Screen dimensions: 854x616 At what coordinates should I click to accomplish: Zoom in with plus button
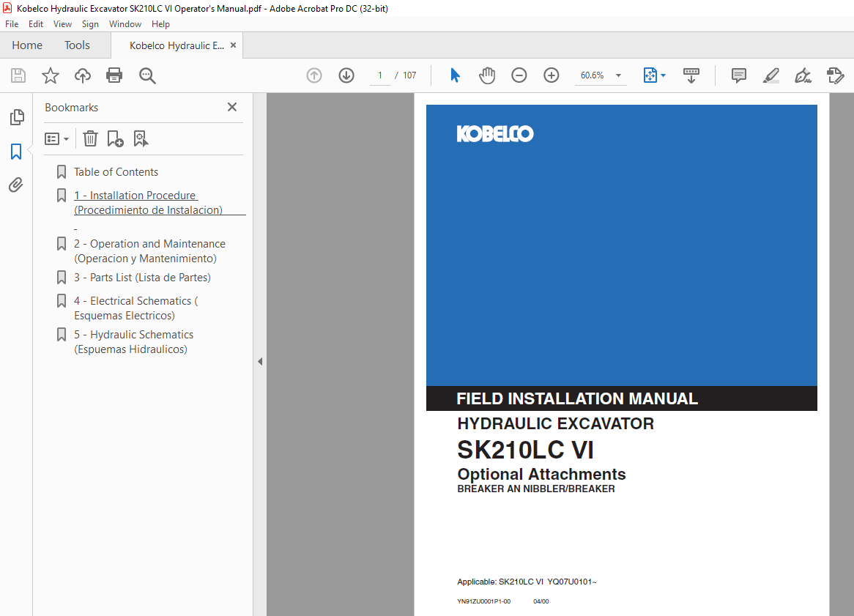pos(552,75)
